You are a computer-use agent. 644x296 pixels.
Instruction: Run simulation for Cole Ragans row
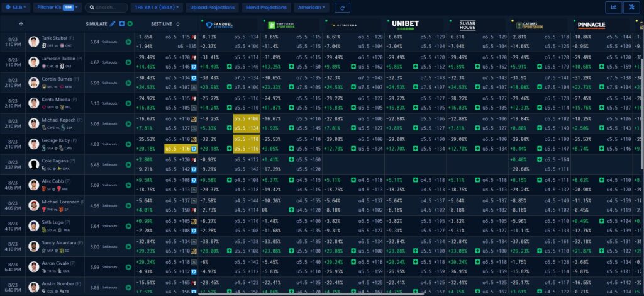point(128,164)
